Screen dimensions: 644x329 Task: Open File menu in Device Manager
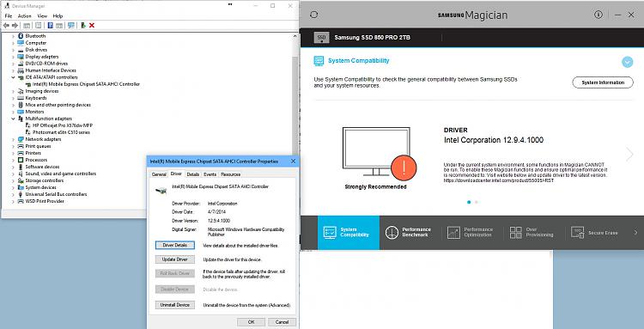coord(9,16)
